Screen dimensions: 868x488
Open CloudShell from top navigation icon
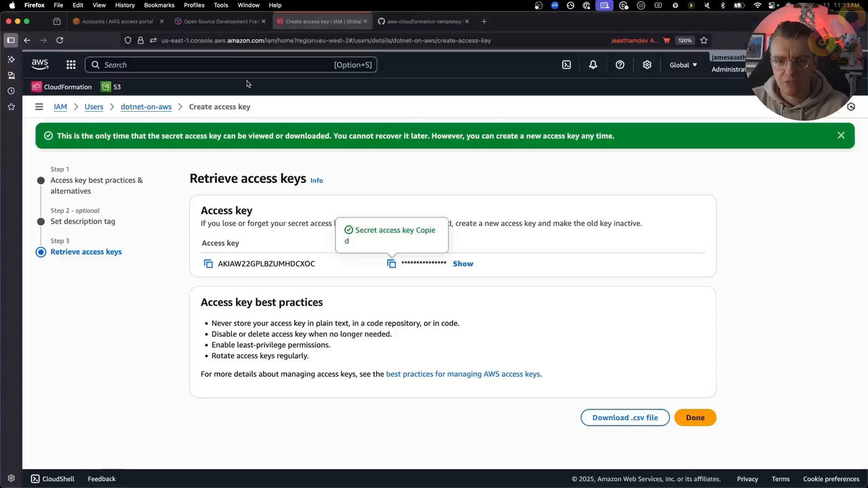566,65
